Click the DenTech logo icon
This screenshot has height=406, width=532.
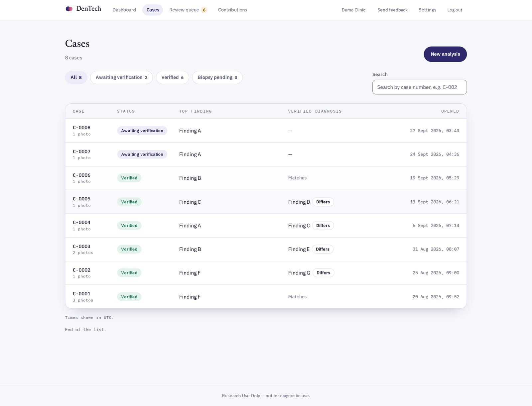click(x=69, y=9)
